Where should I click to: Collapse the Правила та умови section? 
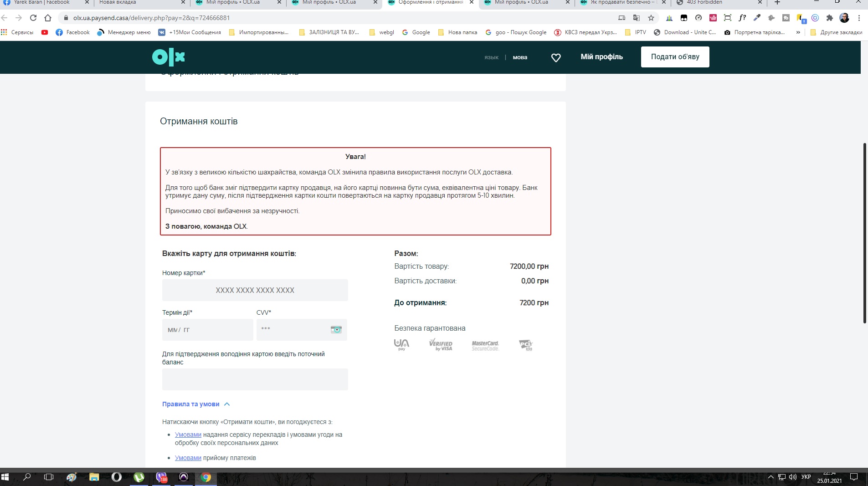click(x=196, y=404)
